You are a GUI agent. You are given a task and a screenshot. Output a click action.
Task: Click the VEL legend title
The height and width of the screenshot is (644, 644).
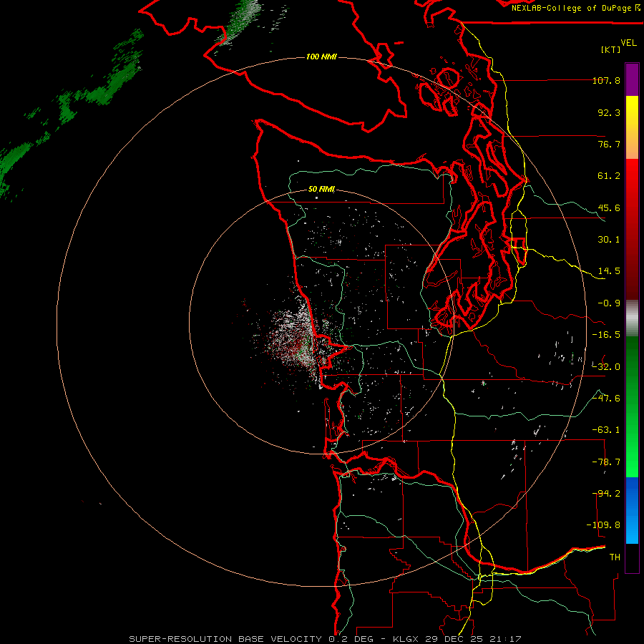tap(628, 42)
